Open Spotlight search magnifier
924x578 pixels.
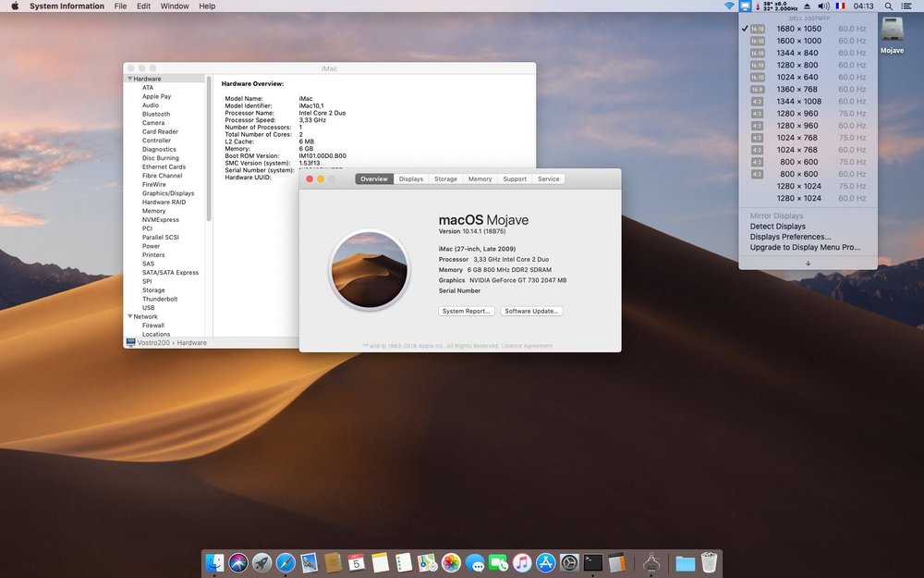(888, 6)
